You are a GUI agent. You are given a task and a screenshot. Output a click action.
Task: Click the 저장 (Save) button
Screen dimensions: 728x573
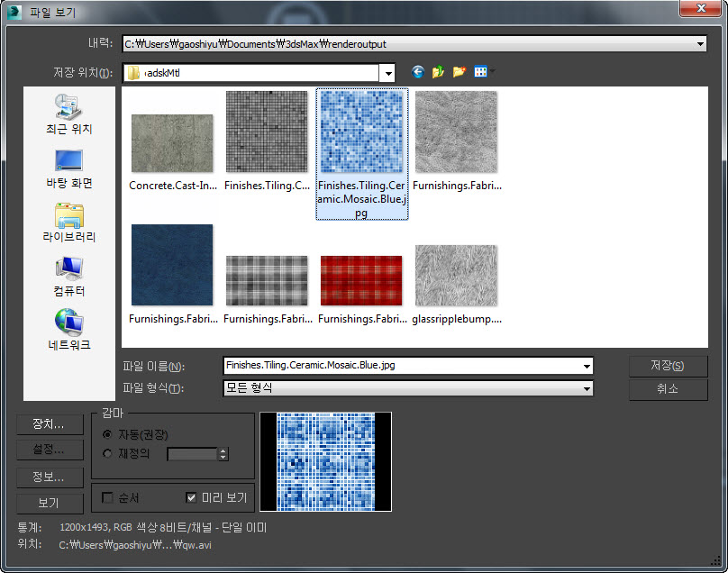pos(668,366)
